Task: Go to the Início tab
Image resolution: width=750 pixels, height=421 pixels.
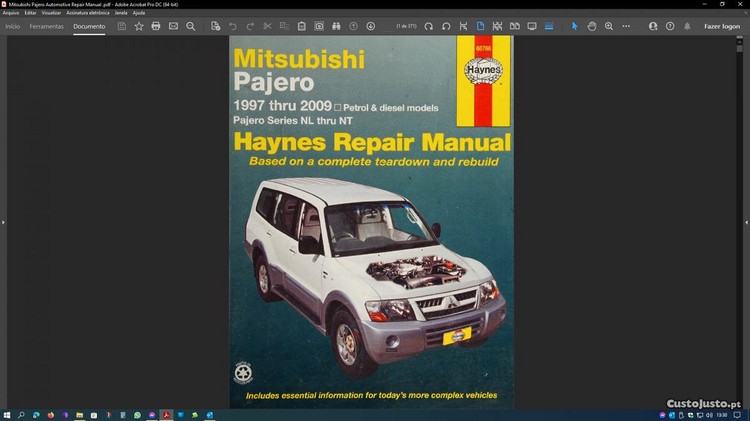Action: tap(13, 26)
